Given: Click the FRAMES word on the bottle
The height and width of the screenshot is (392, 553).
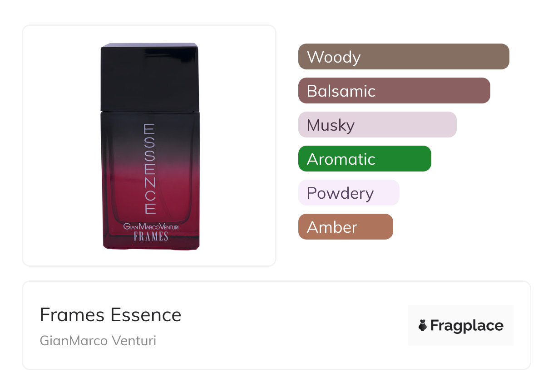Looking at the screenshot, I should (x=151, y=236).
